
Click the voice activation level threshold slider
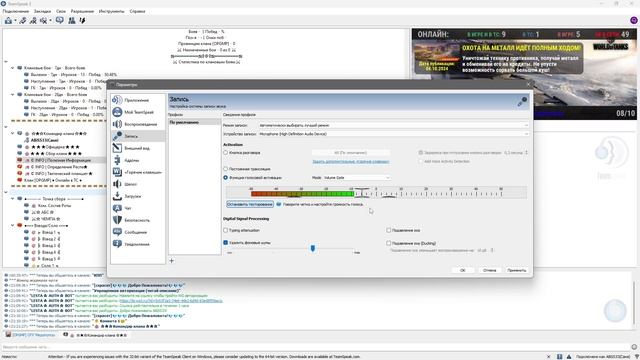click(362, 193)
